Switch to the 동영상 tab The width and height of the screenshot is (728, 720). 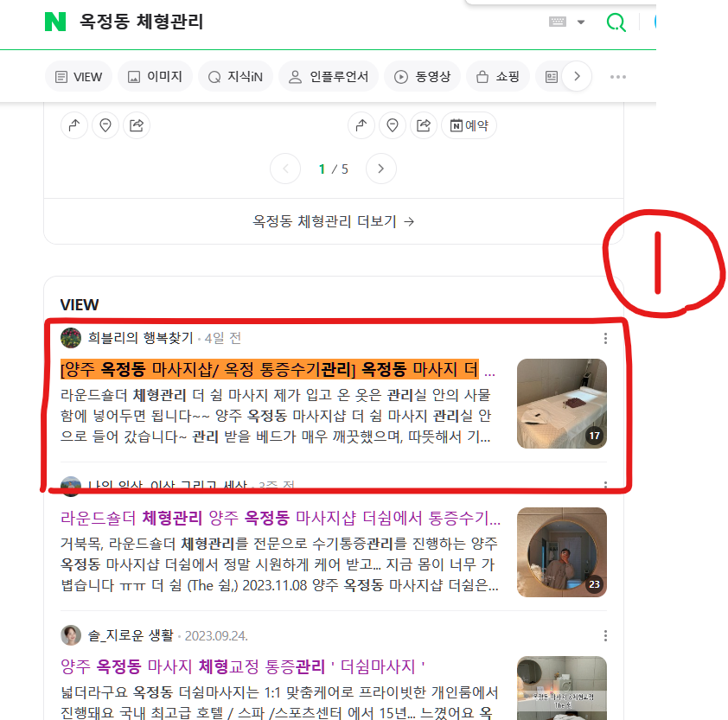click(x=422, y=77)
